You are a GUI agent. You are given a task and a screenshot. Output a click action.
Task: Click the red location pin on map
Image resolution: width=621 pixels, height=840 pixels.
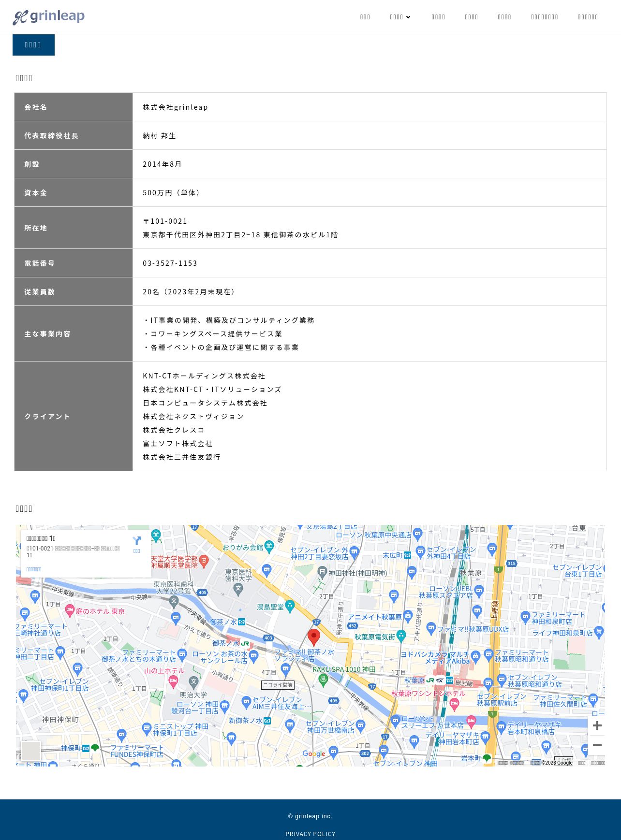(314, 637)
